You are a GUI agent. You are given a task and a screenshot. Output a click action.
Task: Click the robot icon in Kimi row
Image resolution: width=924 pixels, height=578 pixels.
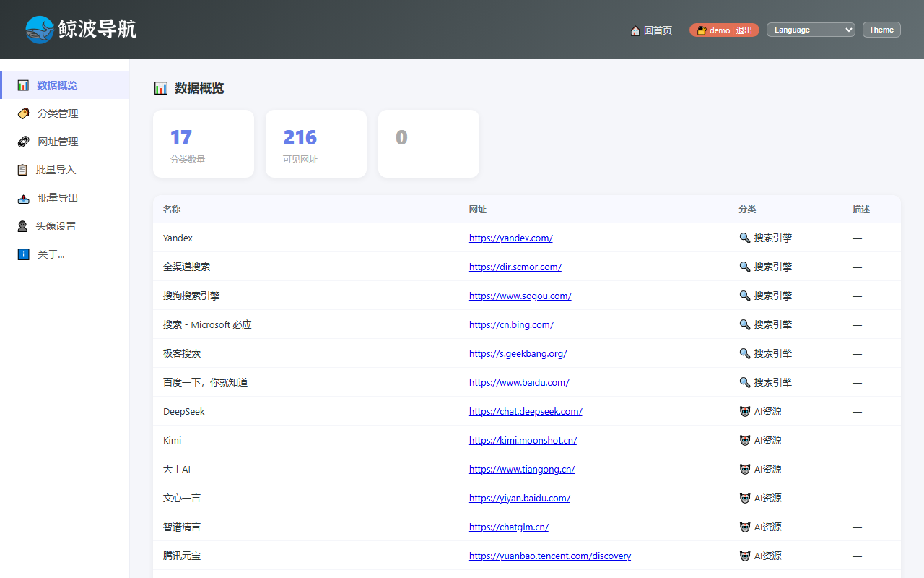745,440
